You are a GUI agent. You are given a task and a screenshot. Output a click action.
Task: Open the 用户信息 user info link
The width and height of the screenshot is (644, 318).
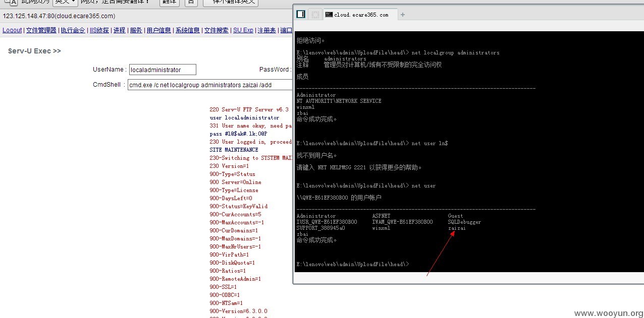click(x=159, y=30)
